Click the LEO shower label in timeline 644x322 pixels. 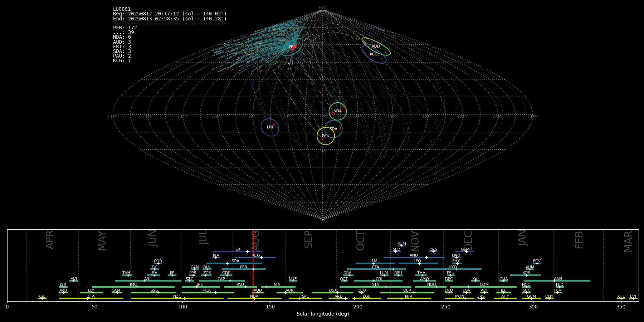point(418,261)
